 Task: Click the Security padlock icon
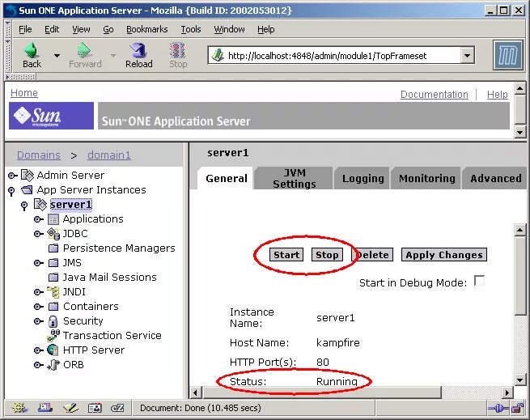click(53, 321)
